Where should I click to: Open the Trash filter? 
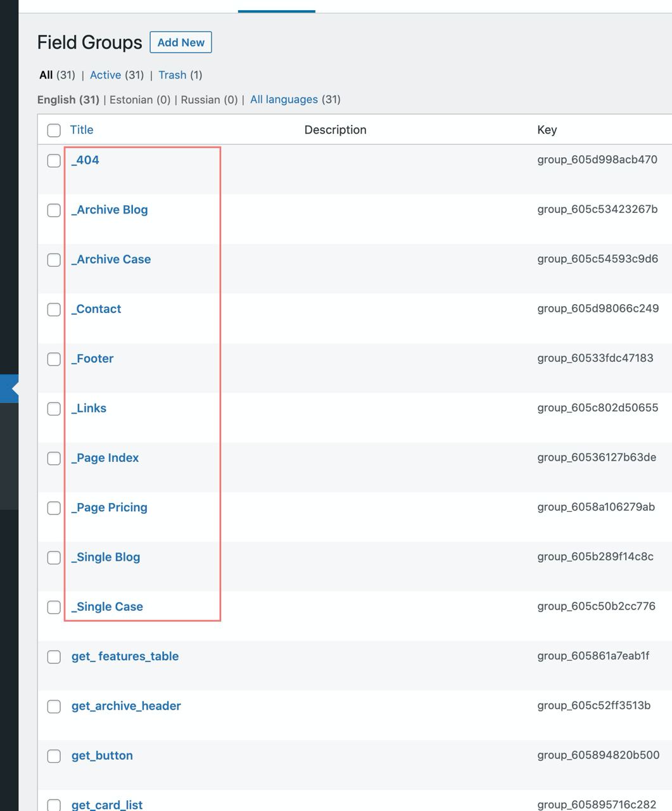coord(172,75)
